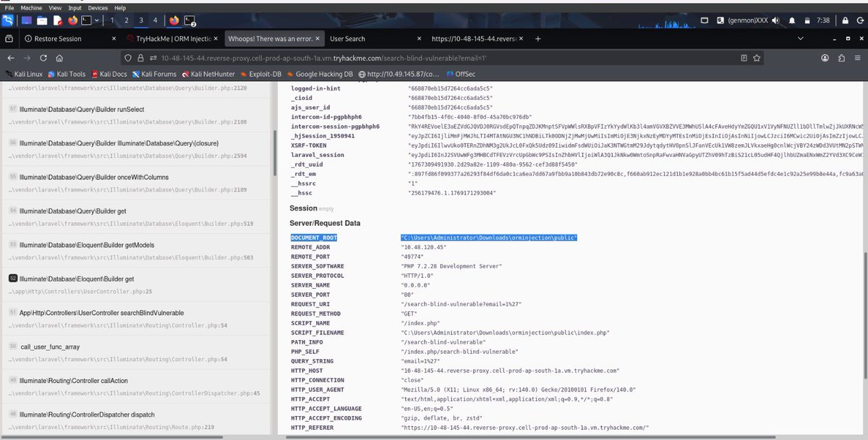Open the Google Hacking DB bookmark

click(320, 74)
